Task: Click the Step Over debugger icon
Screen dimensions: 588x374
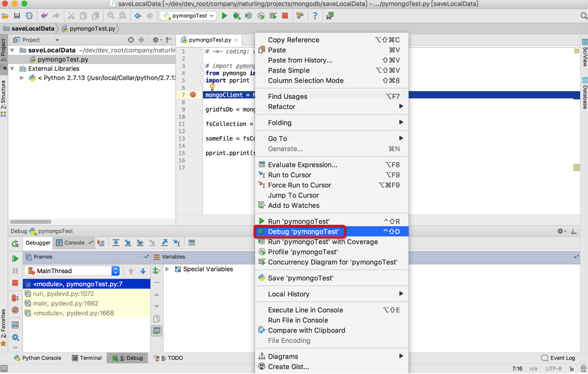Action: point(116,243)
